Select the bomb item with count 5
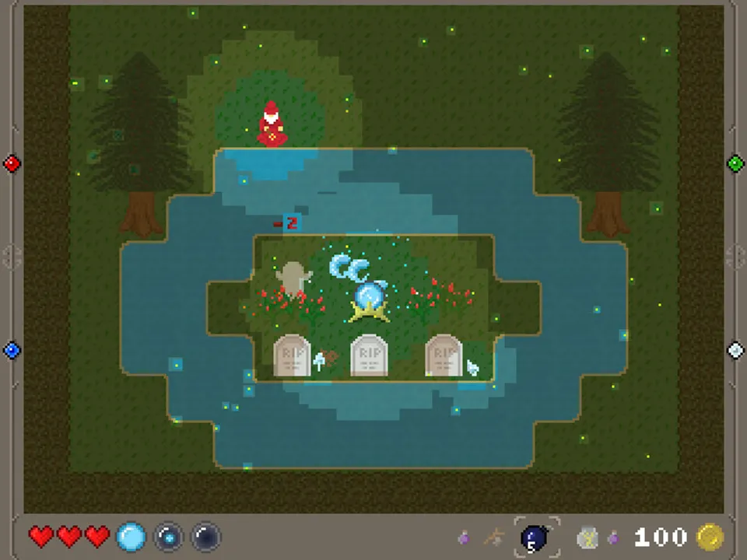This screenshot has height=560, width=747. [534, 538]
